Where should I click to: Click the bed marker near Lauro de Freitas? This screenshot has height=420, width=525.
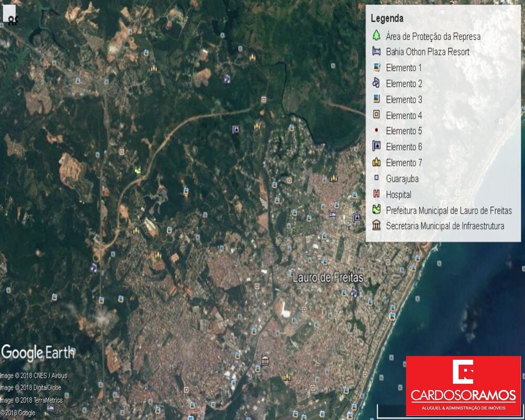coord(332,214)
